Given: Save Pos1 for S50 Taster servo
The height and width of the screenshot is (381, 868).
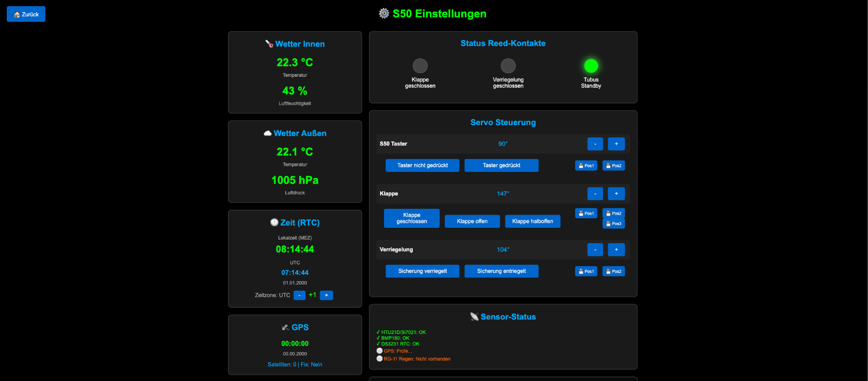Looking at the screenshot, I should 586,165.
